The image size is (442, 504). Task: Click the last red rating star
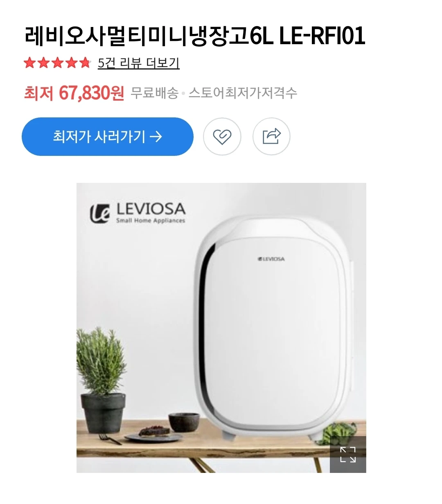click(84, 63)
